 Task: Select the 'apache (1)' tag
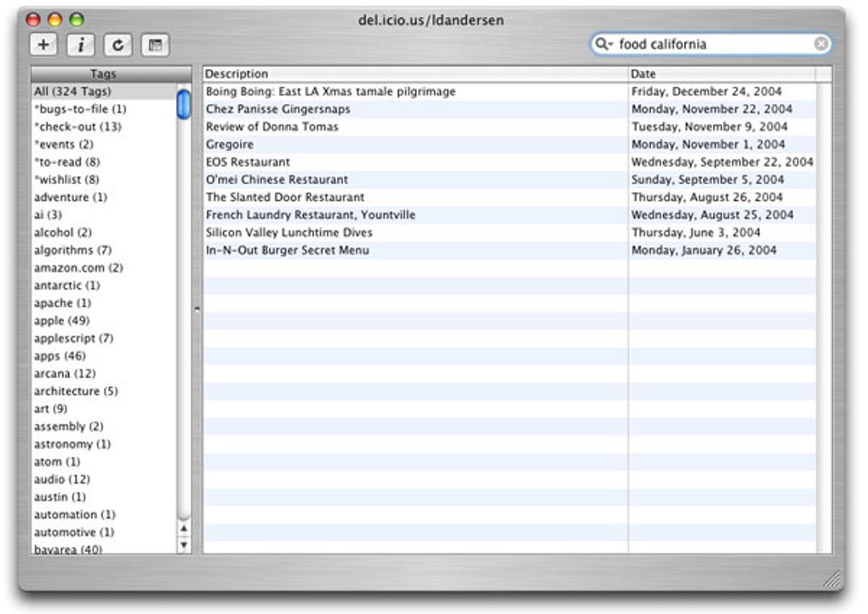pos(104,303)
